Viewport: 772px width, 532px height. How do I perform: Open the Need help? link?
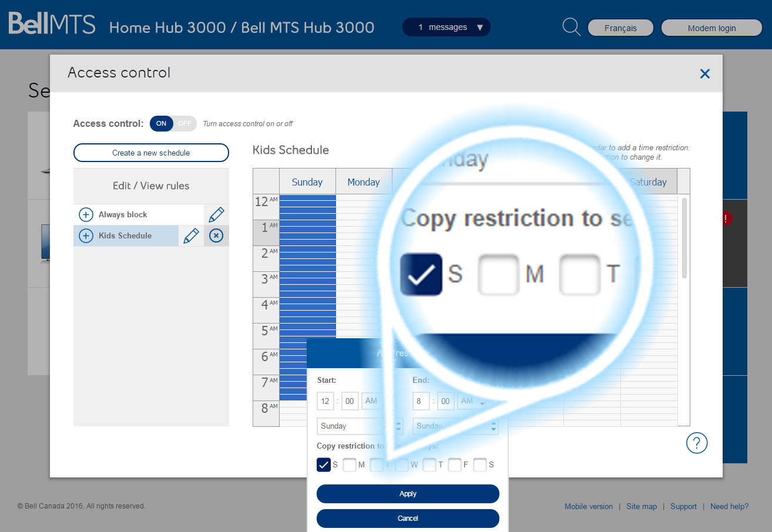coord(729,507)
